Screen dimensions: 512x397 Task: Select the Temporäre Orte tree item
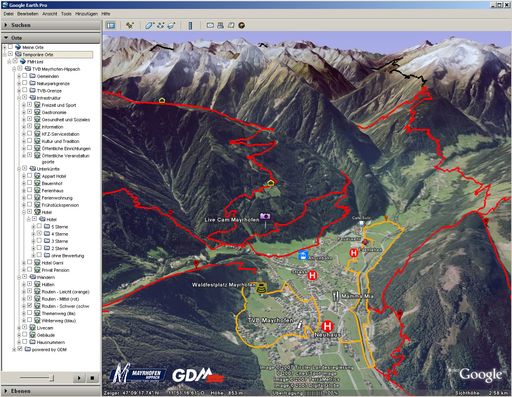point(38,54)
